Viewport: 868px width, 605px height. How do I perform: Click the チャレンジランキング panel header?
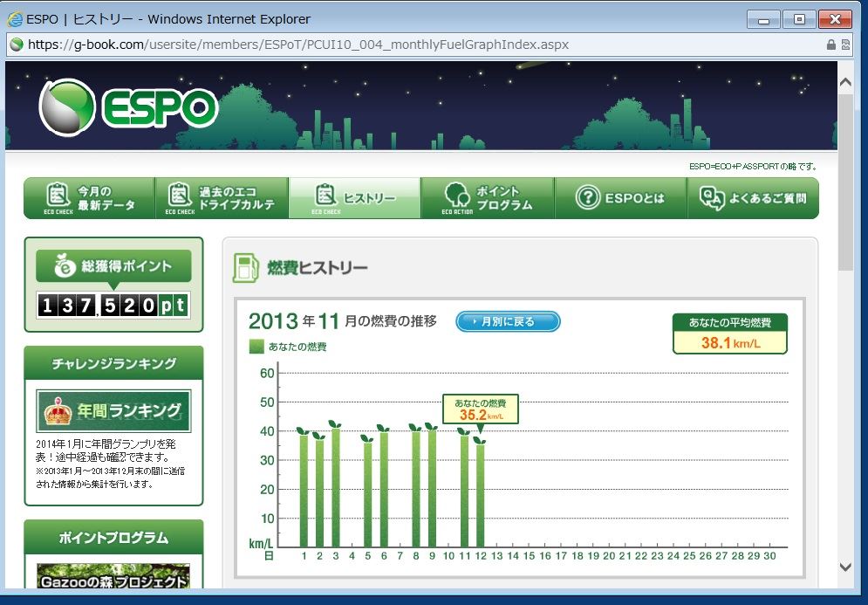click(x=113, y=363)
